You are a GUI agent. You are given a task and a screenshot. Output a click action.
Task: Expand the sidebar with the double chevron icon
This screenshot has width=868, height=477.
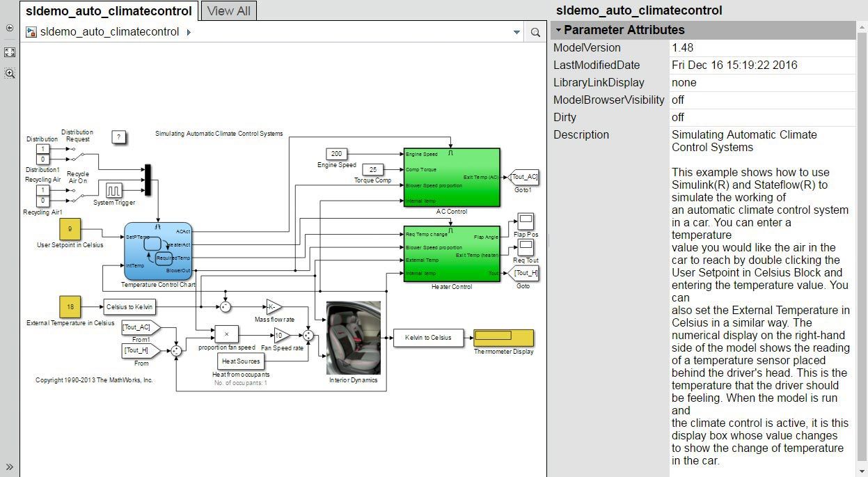(x=10, y=467)
